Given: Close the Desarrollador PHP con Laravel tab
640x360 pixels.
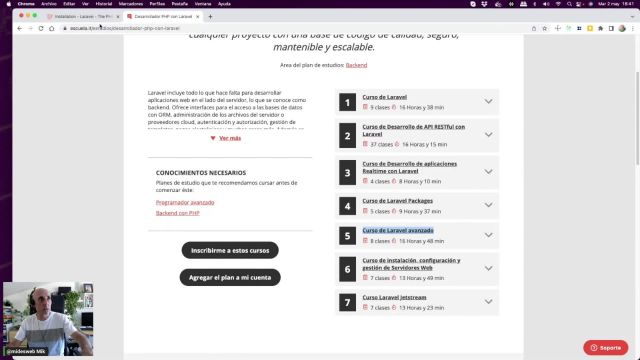Looking at the screenshot, I should pos(198,16).
